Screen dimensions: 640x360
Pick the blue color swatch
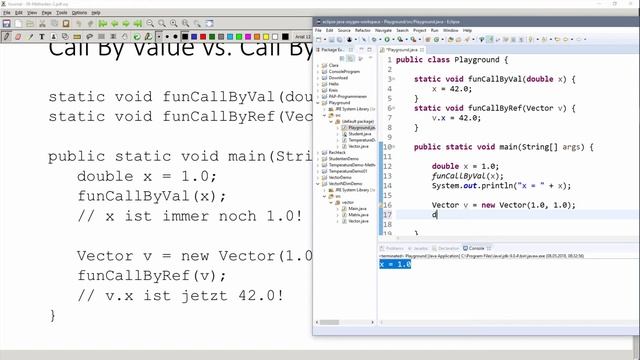point(194,37)
